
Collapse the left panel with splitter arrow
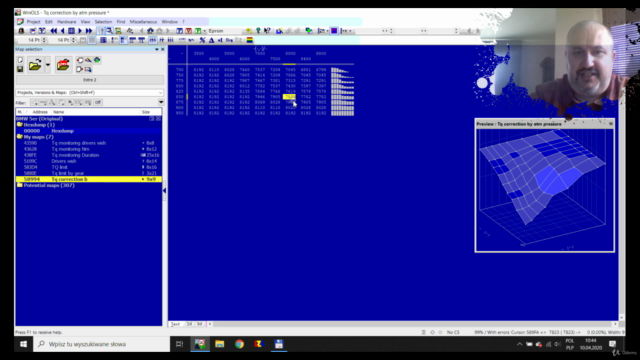(164, 191)
